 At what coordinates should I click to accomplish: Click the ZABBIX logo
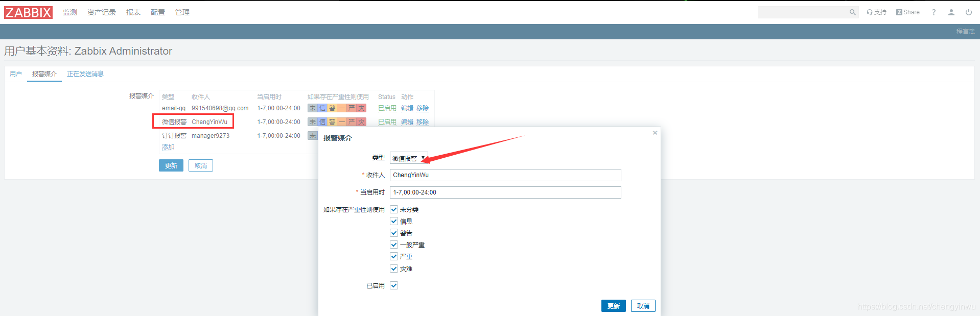click(x=28, y=12)
